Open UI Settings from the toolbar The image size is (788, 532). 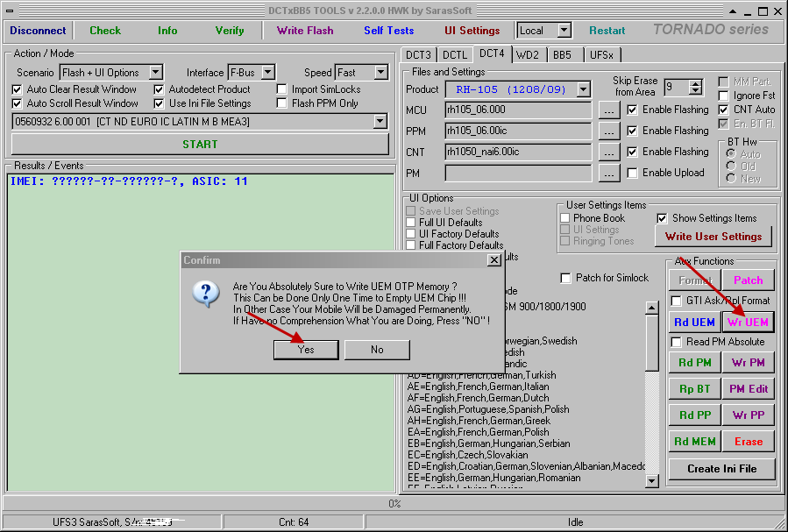pos(472,30)
